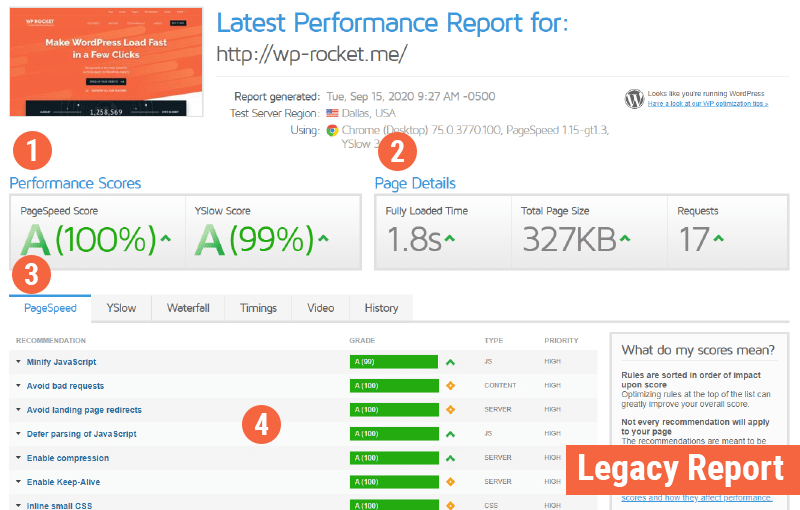Click the Enable Keep-Alive A (100) grade bar
The image size is (800, 510).
[x=394, y=482]
